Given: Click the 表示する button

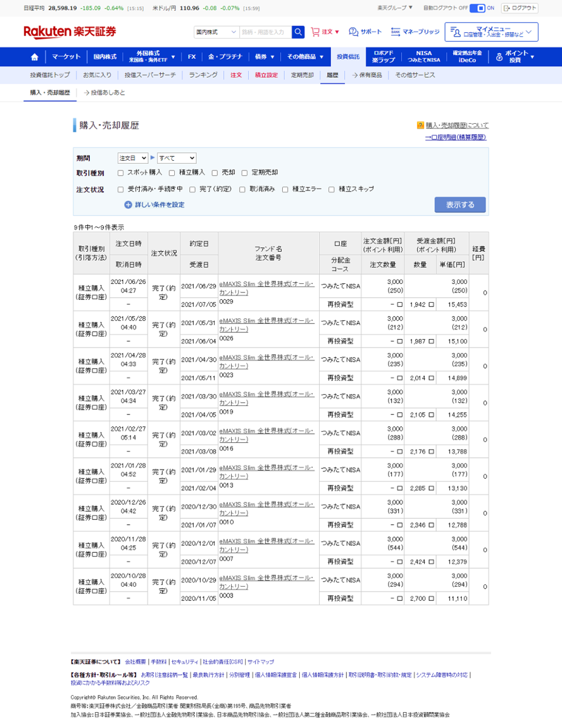Looking at the screenshot, I should pos(460,205).
